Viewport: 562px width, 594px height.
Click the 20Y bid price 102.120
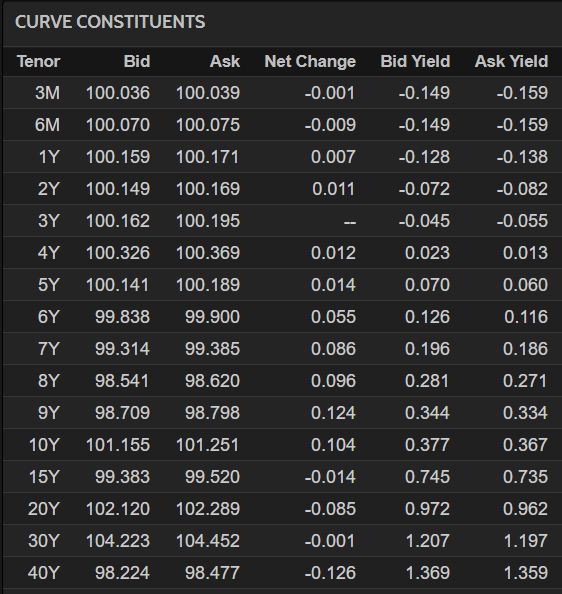pyautogui.click(x=118, y=509)
